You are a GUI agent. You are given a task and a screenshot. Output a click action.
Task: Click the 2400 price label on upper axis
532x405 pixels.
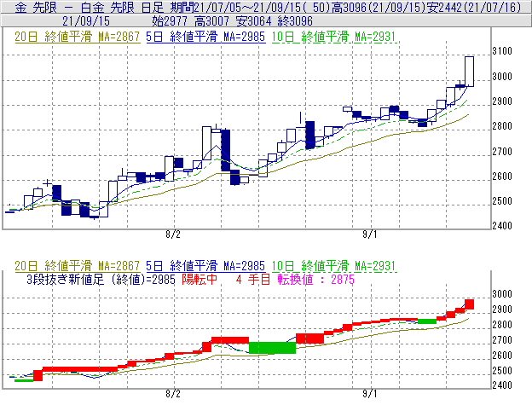point(502,226)
